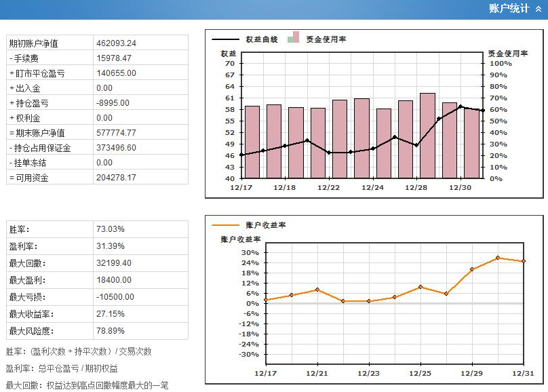
Task: Click the 手续费 value 15978.47
Action: click(x=114, y=58)
